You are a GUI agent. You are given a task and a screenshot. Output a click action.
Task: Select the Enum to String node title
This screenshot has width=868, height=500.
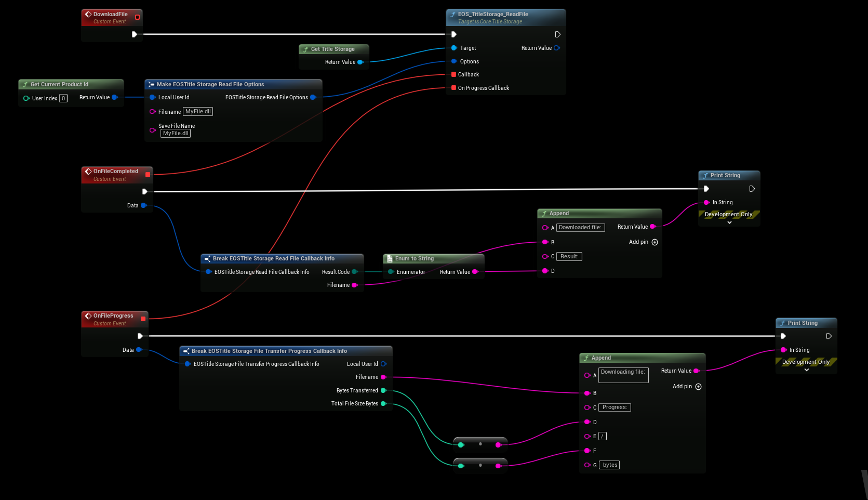[x=414, y=258]
